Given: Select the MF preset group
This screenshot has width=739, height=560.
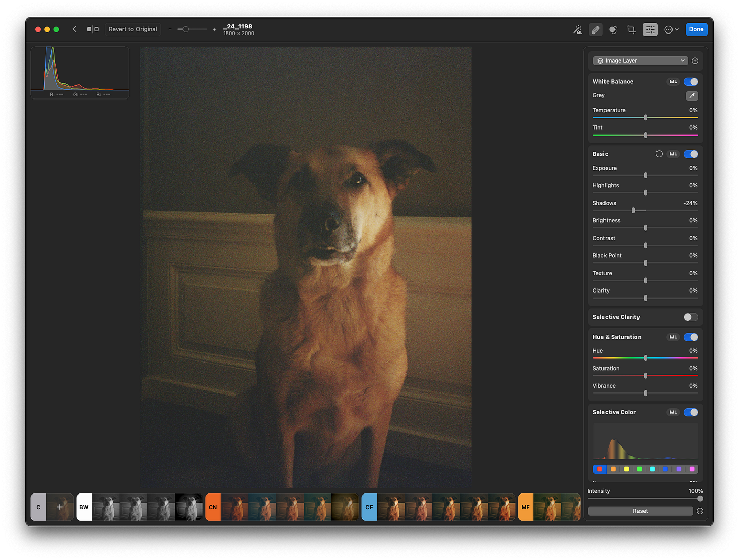Looking at the screenshot, I should [526, 507].
